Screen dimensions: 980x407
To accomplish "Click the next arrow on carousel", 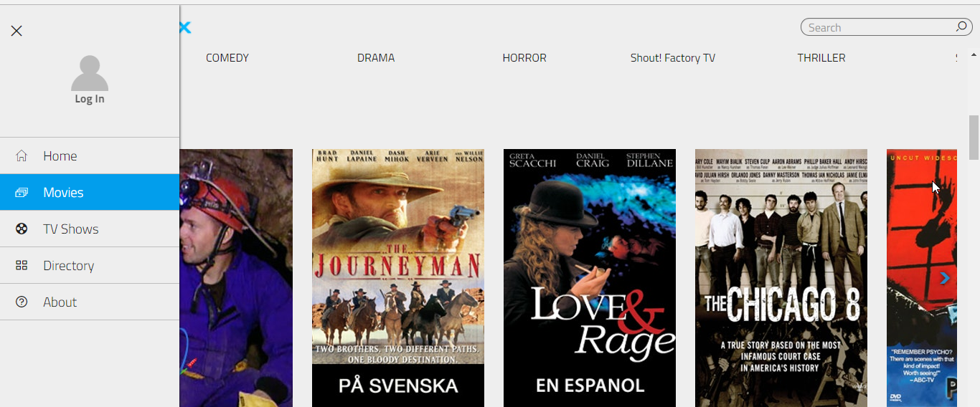I will (x=945, y=278).
